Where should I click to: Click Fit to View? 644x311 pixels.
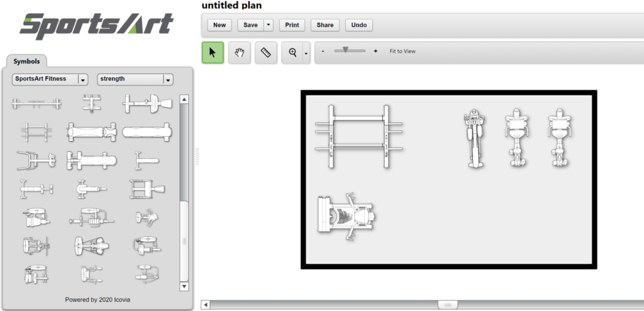(x=402, y=52)
